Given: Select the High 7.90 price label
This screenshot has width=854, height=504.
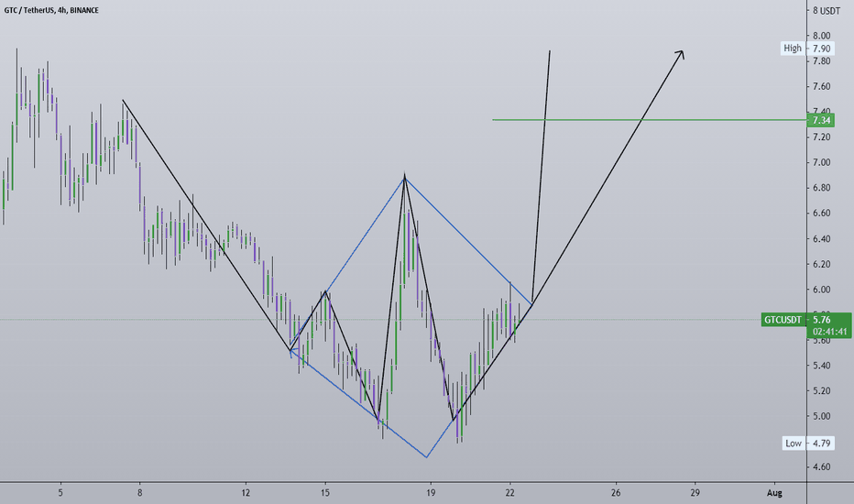Looking at the screenshot, I should pyautogui.click(x=806, y=49).
